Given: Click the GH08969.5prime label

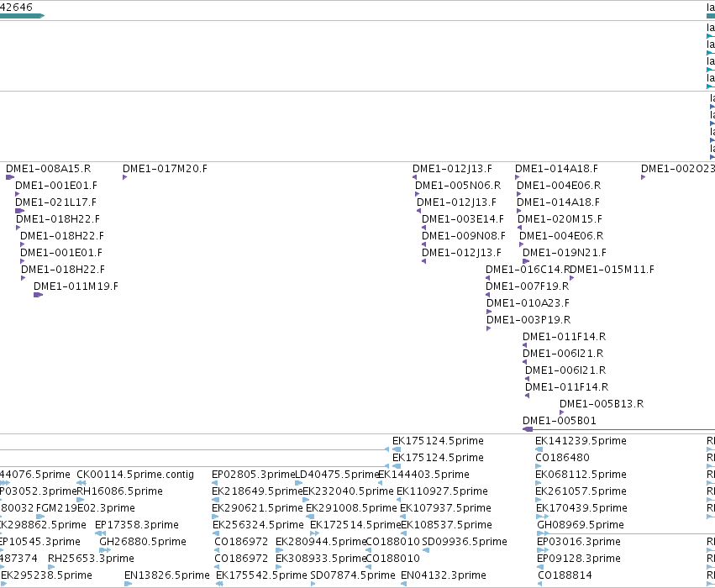Looking at the screenshot, I should (581, 525).
